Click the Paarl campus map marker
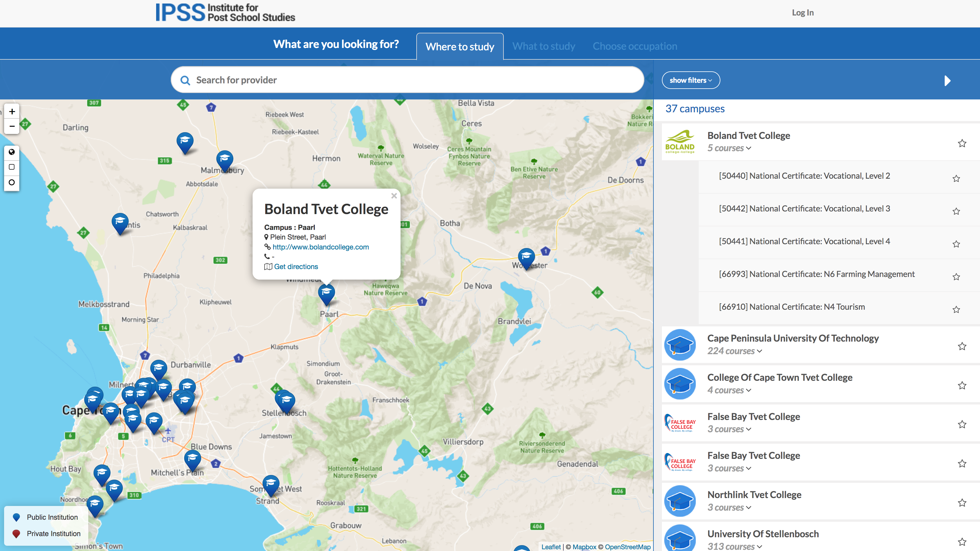The image size is (980, 551). click(x=326, y=295)
